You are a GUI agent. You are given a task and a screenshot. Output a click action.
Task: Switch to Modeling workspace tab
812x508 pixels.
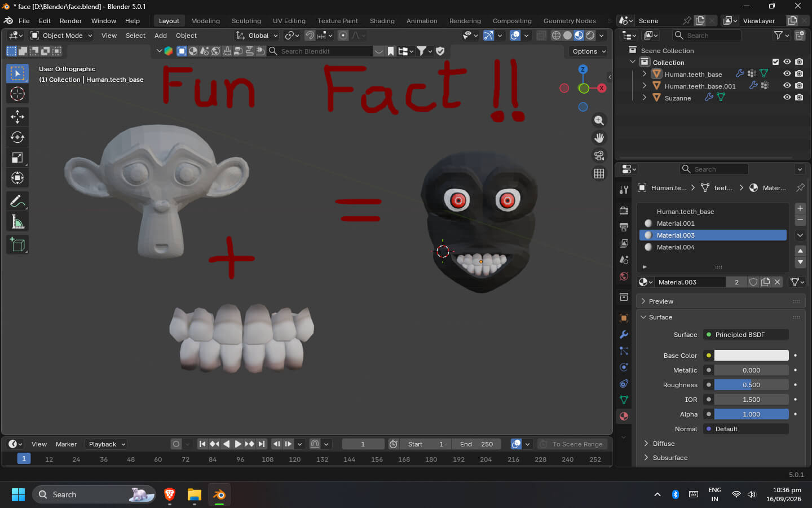(205, 21)
